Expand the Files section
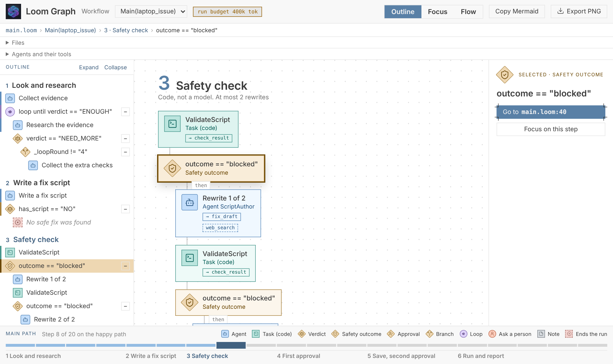The image size is (613, 364). click(x=15, y=43)
